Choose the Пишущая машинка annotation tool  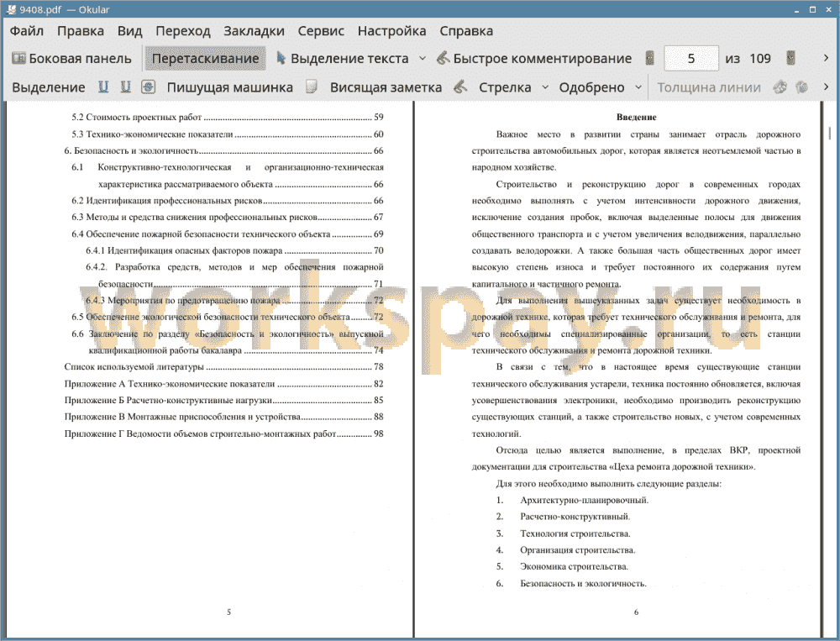(230, 87)
